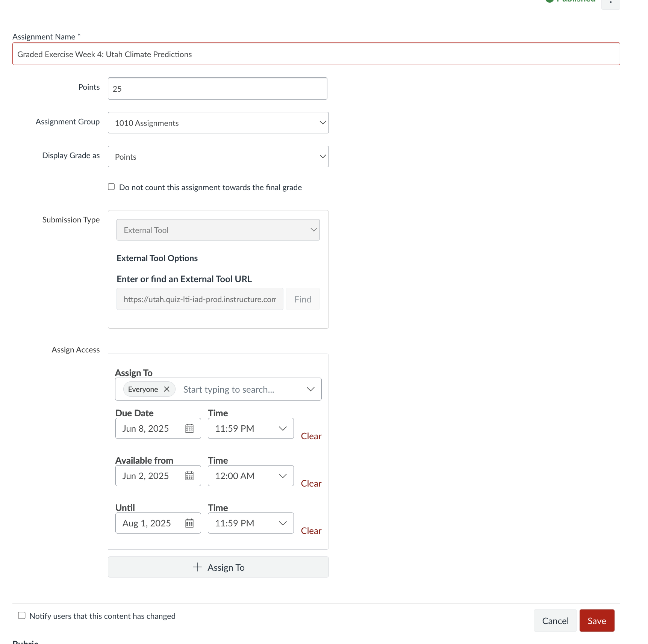This screenshot has height=644, width=648.
Task: Open the Due Date calendar picker icon
Action: point(189,429)
